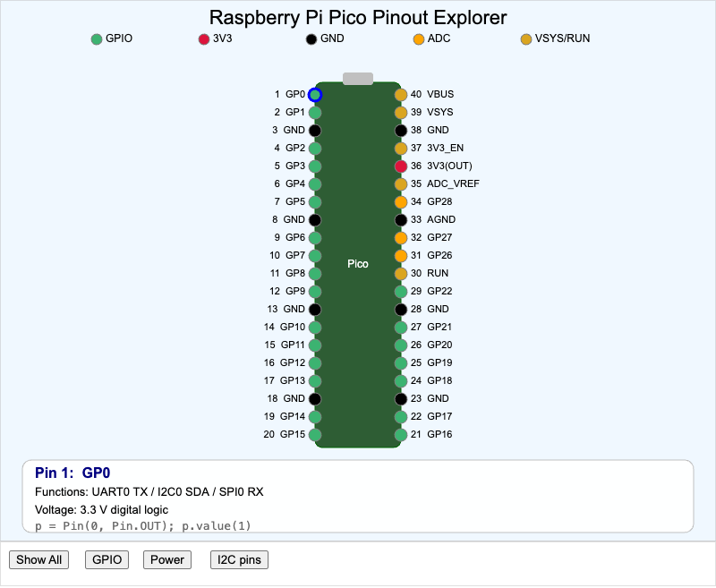
Task: Select pin 19 GP14 circle
Action: coord(315,417)
